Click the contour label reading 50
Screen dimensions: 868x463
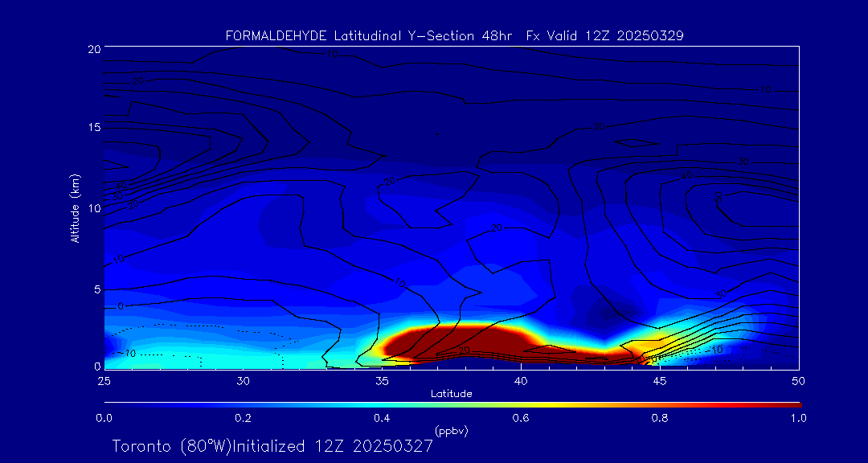(719, 197)
